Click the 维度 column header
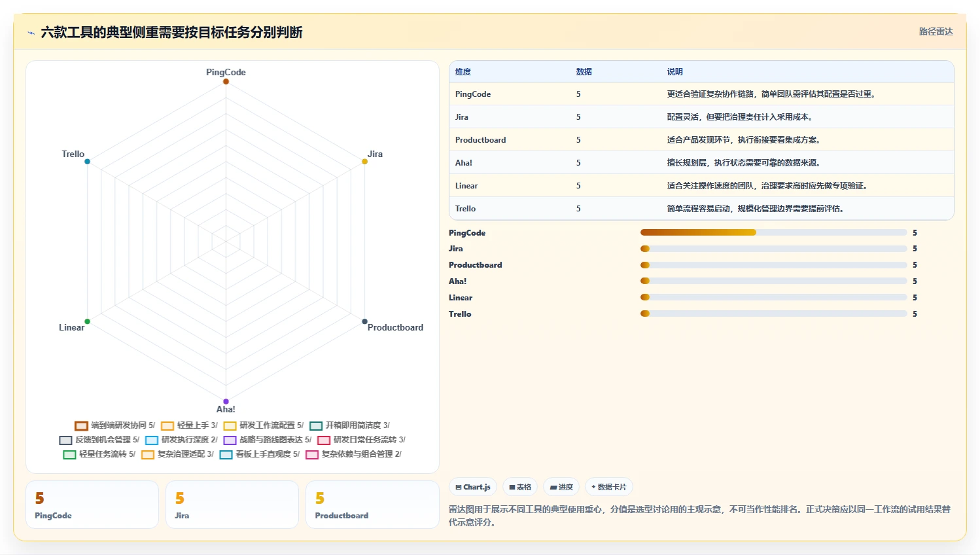The image size is (980, 555). 463,72
